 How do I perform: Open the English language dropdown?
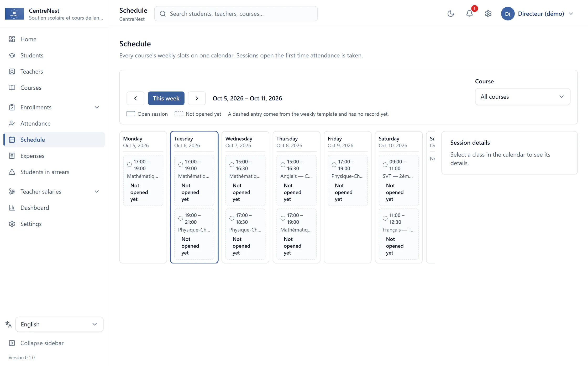[59, 324]
